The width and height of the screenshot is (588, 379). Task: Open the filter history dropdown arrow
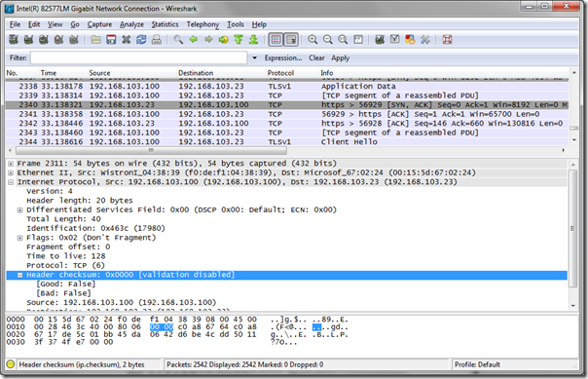pos(255,57)
